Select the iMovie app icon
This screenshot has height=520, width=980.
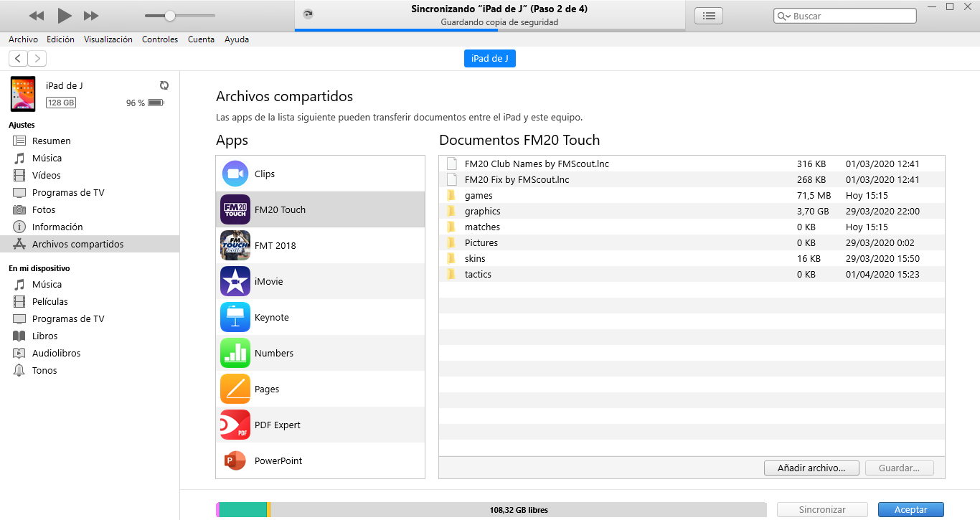(x=235, y=281)
